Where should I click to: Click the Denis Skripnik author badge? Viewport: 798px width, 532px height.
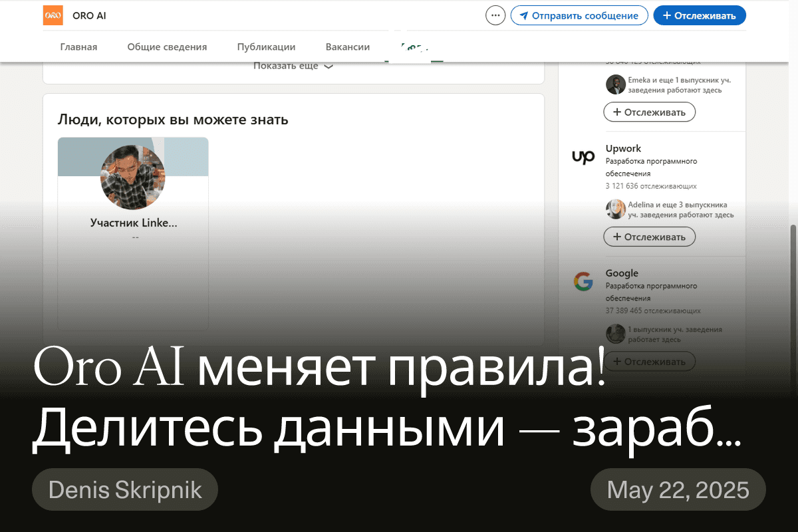125,490
